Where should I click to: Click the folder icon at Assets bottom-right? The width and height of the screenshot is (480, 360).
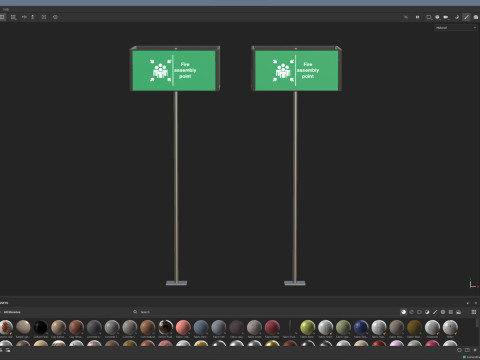point(467,350)
